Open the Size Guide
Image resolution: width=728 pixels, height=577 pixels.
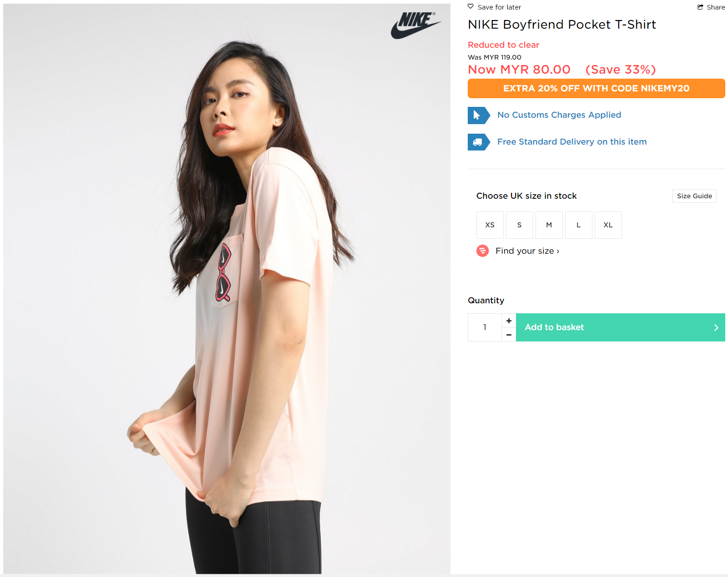(x=694, y=196)
